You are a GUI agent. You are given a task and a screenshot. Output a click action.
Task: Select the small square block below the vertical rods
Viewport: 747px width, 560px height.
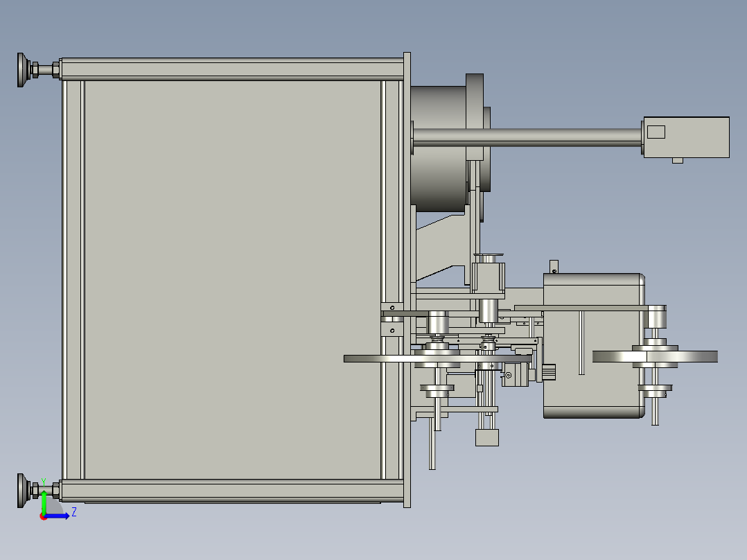pos(487,437)
